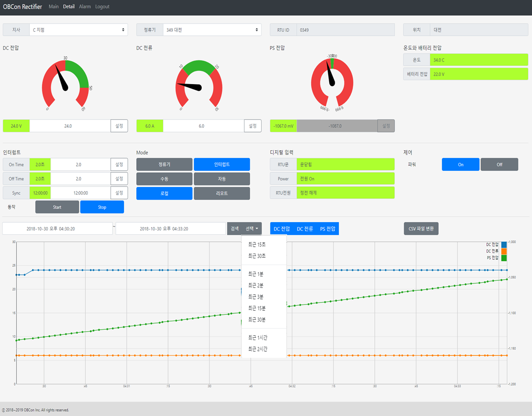This screenshot has height=416, width=532.
Task: Open the 지사 branch dropdown (C 지점)
Action: (x=78, y=30)
